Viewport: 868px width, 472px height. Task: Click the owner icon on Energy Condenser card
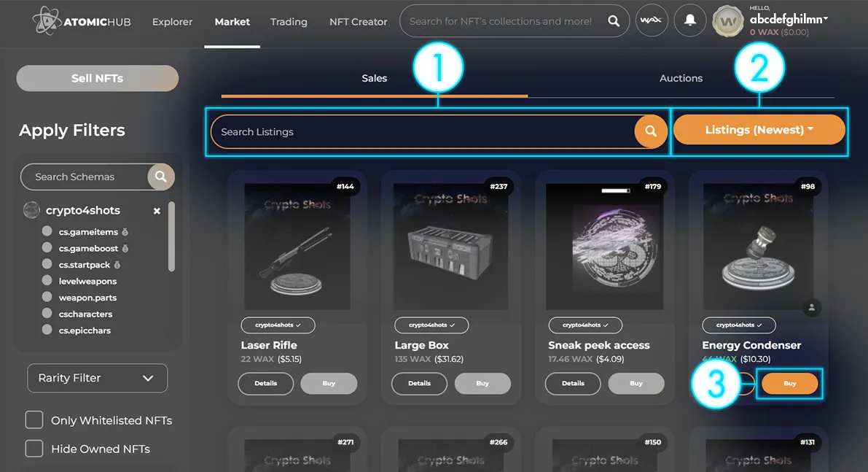pos(812,307)
